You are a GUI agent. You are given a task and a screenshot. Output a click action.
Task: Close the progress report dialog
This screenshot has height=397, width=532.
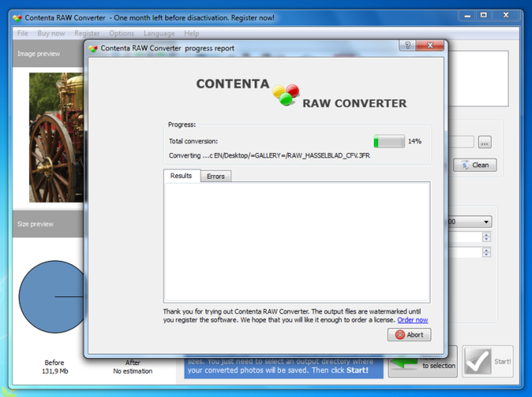click(430, 45)
